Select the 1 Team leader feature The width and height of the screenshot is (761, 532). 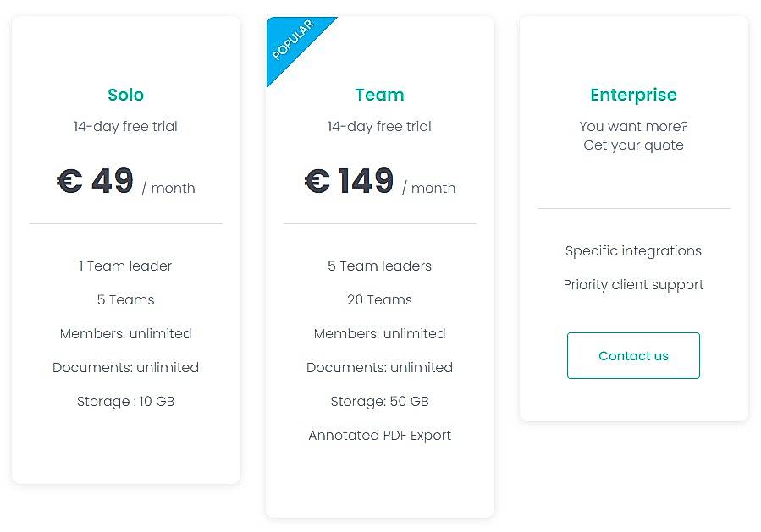click(x=125, y=266)
